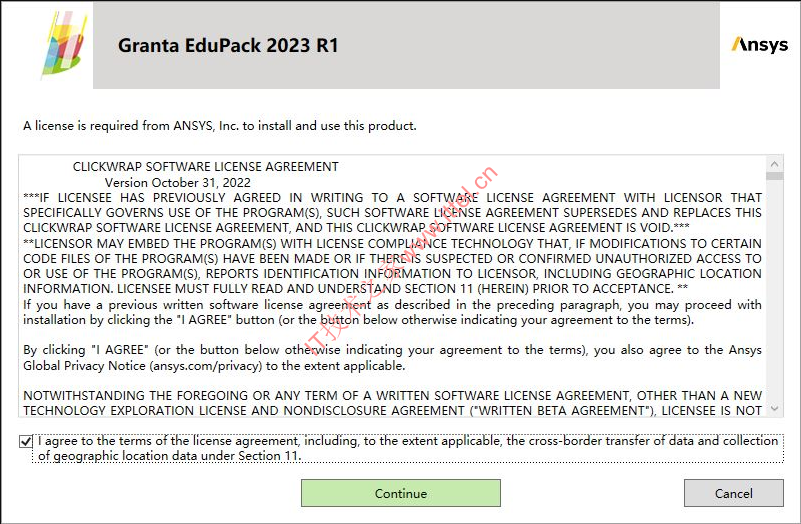The width and height of the screenshot is (801, 524).
Task: Click the license text scroll up arrow
Action: click(774, 164)
